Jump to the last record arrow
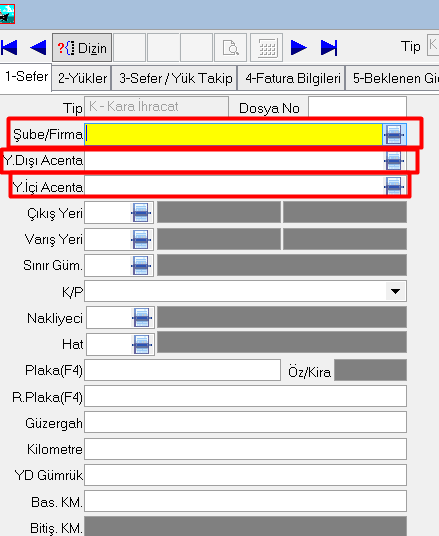 329,47
